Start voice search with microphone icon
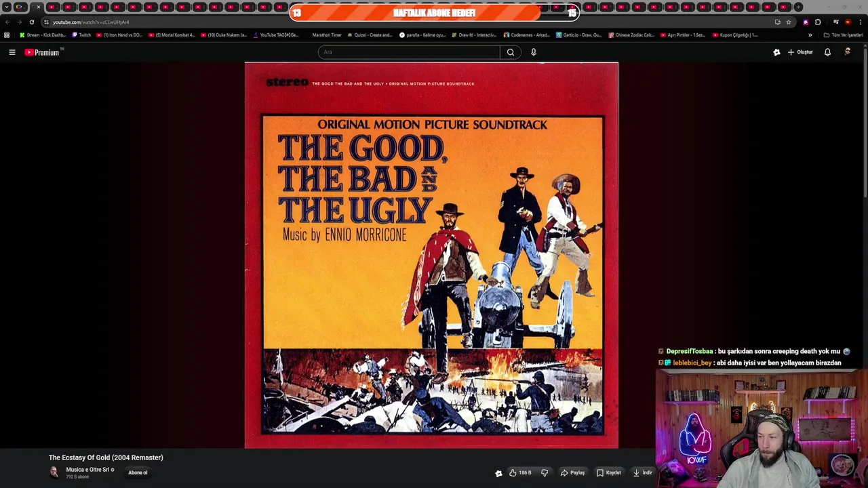Screen dimensions: 868x488 [x=534, y=52]
